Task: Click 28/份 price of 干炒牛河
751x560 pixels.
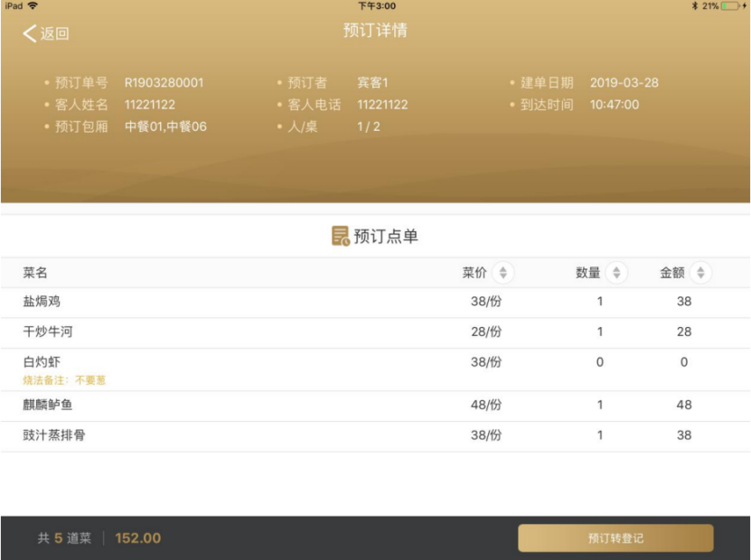Action: coord(486,331)
